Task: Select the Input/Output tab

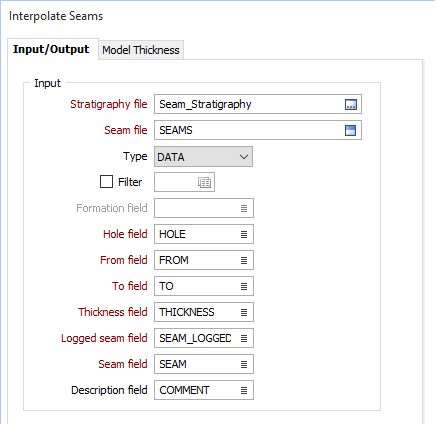Action: click(51, 49)
